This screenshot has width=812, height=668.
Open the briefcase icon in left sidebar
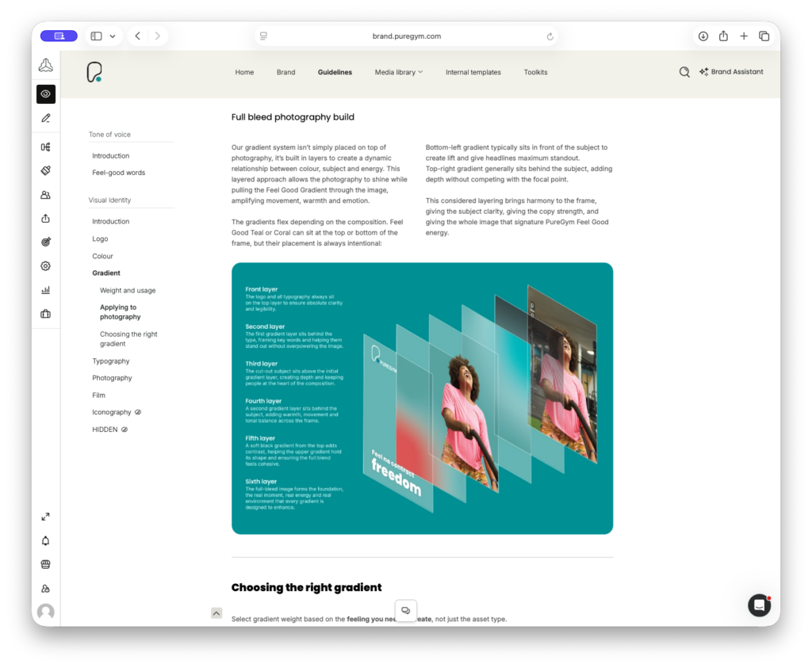coord(46,314)
